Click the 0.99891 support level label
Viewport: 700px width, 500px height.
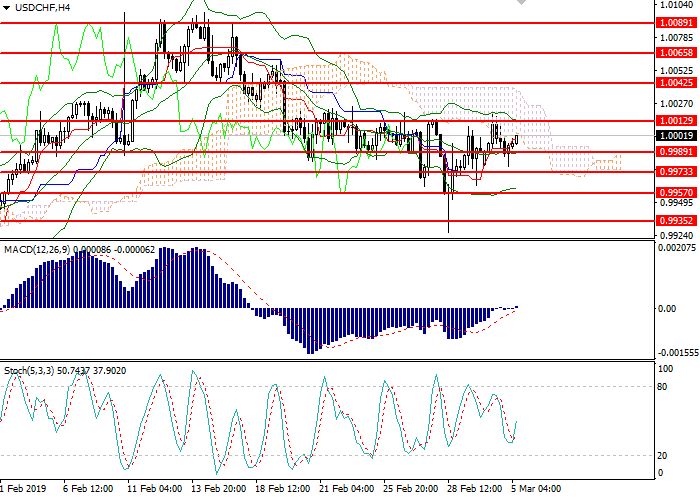[671, 152]
